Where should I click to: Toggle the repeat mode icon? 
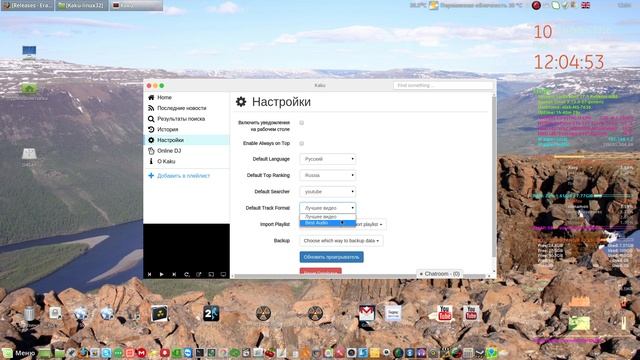(187, 274)
